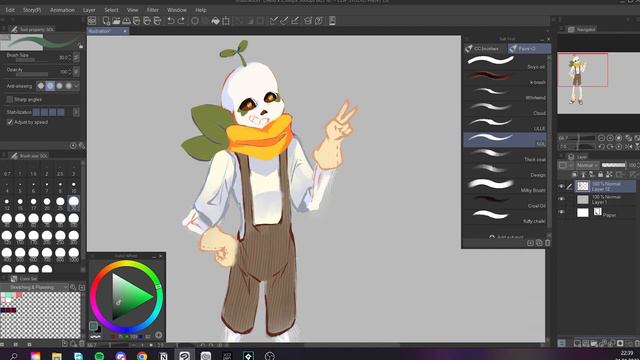Open the Filter menu
This screenshot has width=640, height=360.
153,10
